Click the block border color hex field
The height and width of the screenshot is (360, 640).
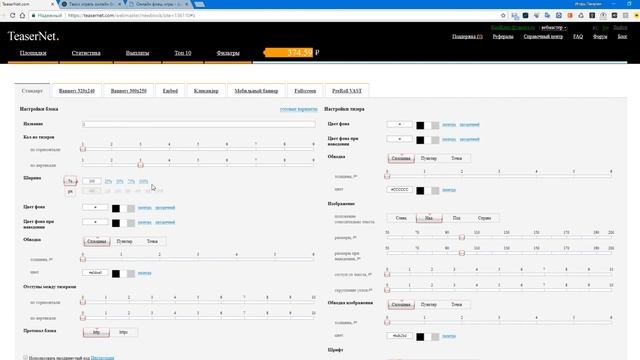point(95,273)
